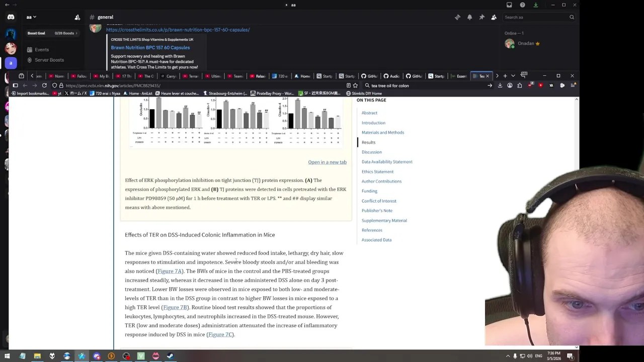This screenshot has width=644, height=362.
Task: Open Discord notification settings bell
Action: [469, 17]
